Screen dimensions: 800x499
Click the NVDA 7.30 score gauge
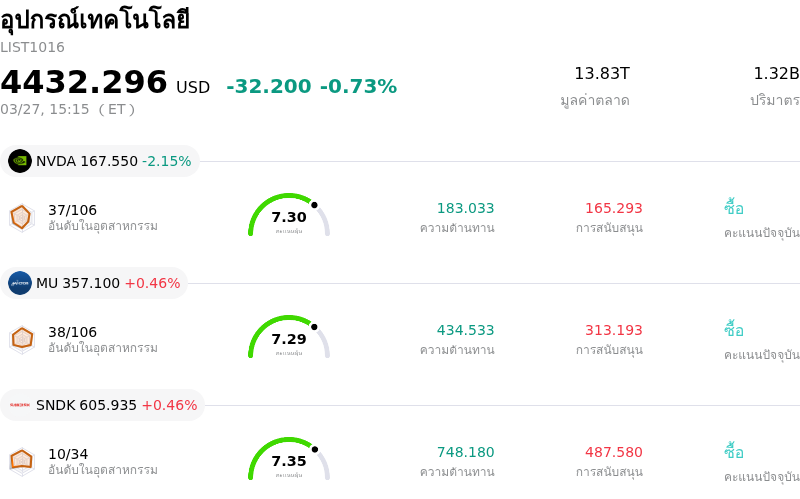289,217
